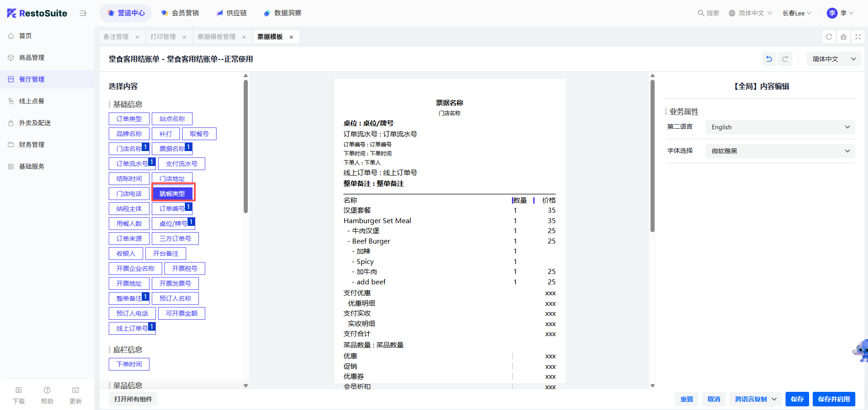Open the 第二语言 English dropdown
868x410 pixels.
780,127
